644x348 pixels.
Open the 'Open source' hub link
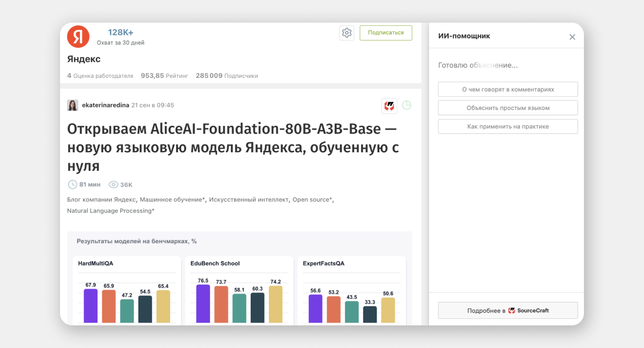point(312,200)
